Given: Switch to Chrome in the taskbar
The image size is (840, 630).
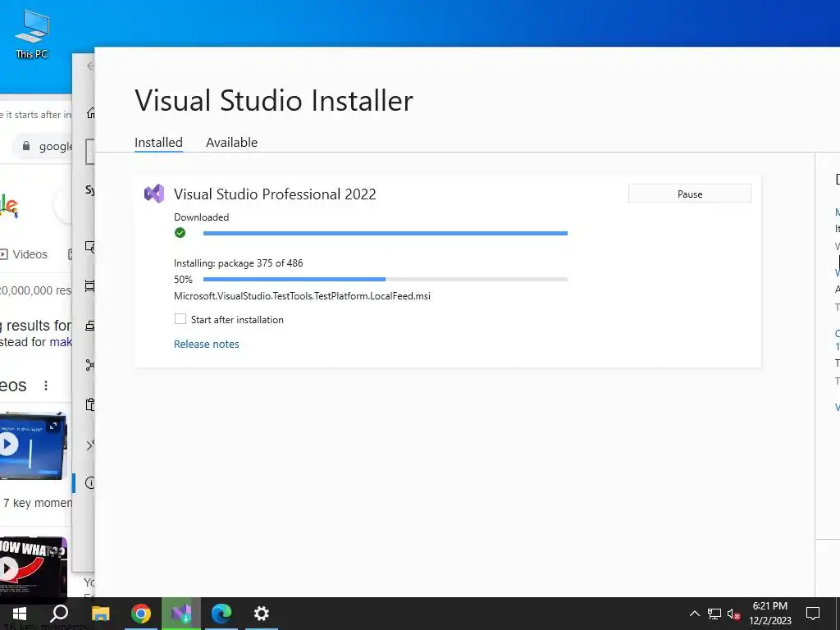Looking at the screenshot, I should pos(141,614).
